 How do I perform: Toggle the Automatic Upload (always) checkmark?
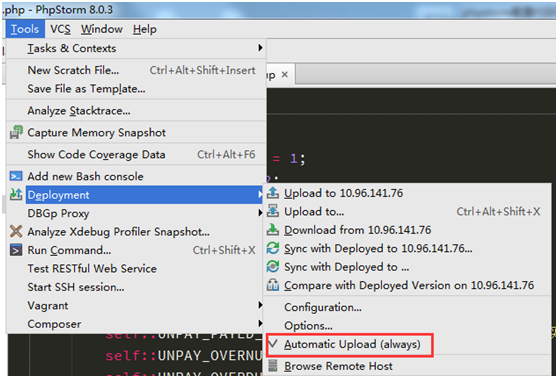pyautogui.click(x=273, y=344)
